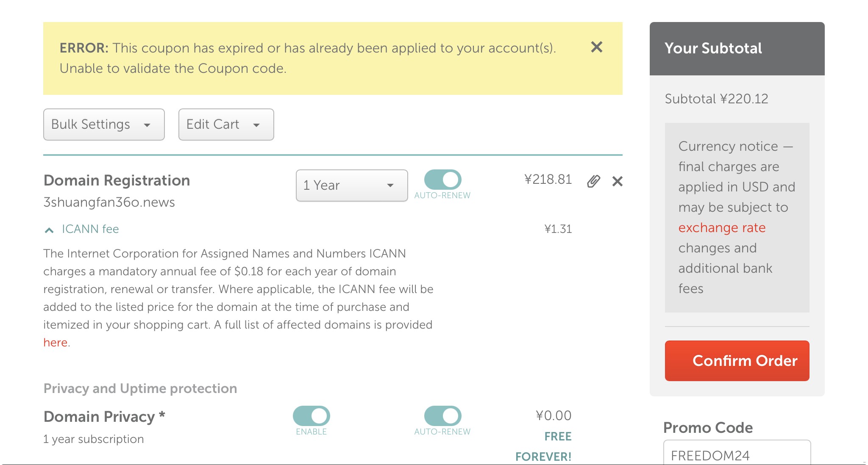Open the Bulk Settings dropdown
Viewport: 868px width, 465px height.
point(103,125)
